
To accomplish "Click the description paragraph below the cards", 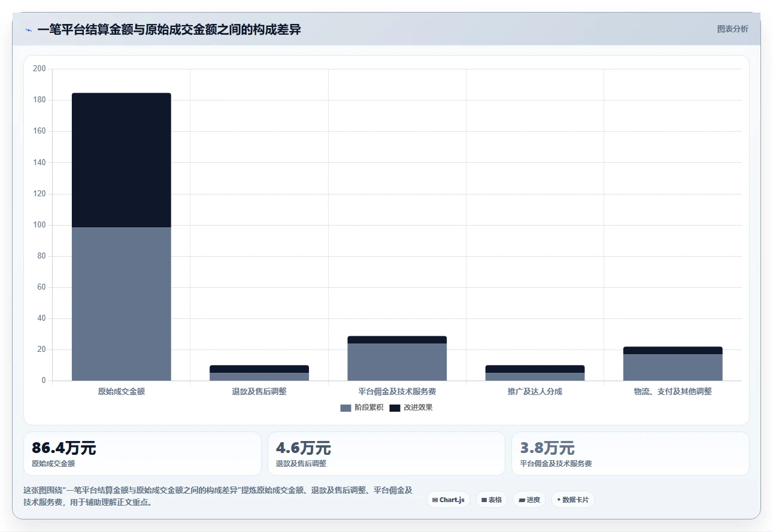I will point(218,496).
